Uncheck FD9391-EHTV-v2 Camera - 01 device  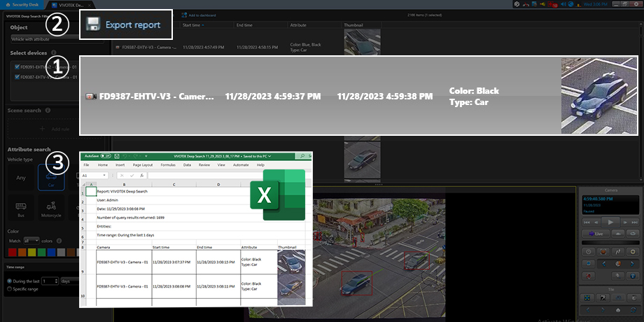click(17, 67)
